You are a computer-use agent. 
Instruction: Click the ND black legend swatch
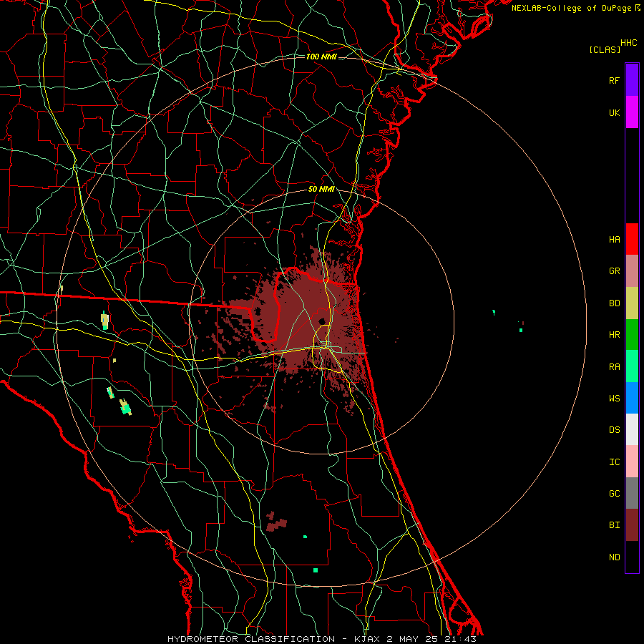pos(632,557)
